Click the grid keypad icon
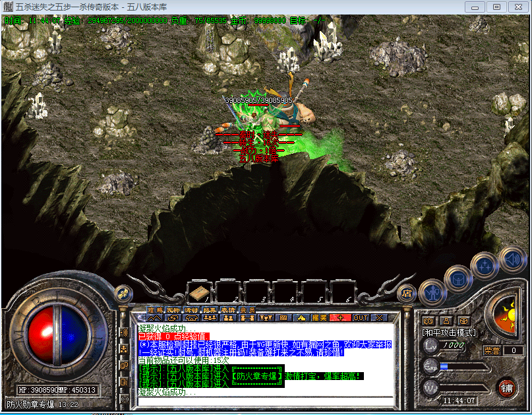Viewport: 532px width, 415px height. pos(283,318)
